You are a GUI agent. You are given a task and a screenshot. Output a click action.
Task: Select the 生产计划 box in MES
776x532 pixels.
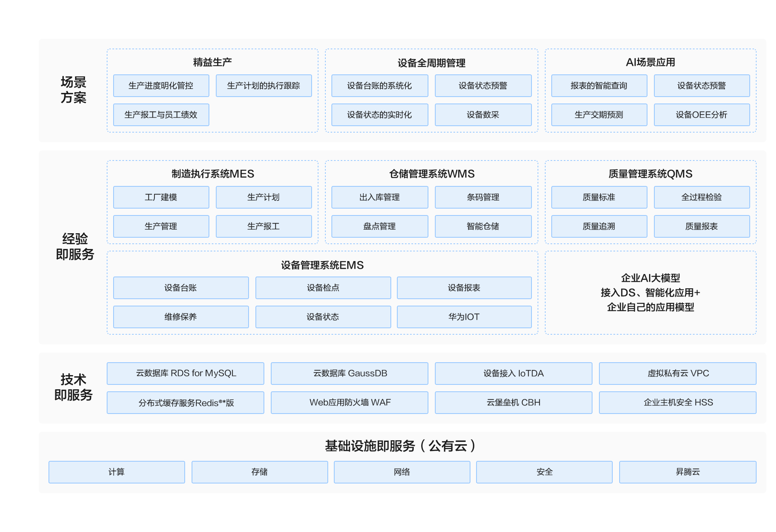click(x=264, y=197)
